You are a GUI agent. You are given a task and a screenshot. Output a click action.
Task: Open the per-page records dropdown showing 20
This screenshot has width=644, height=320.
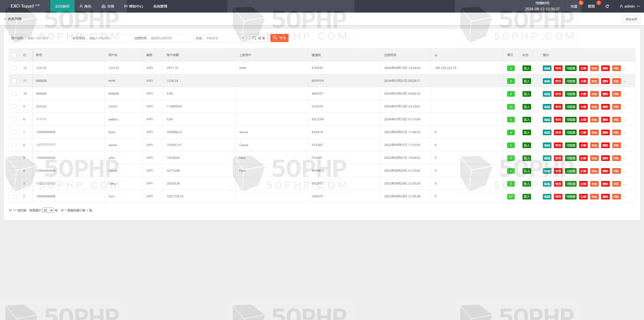click(48, 210)
